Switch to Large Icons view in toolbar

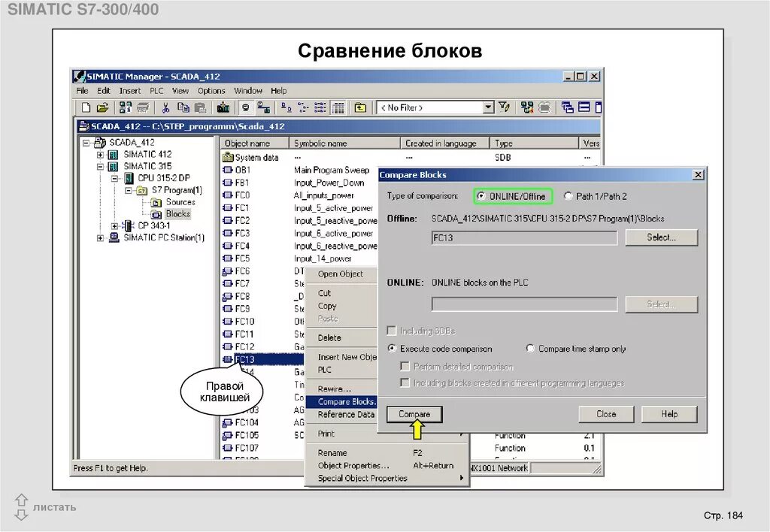tap(286, 107)
